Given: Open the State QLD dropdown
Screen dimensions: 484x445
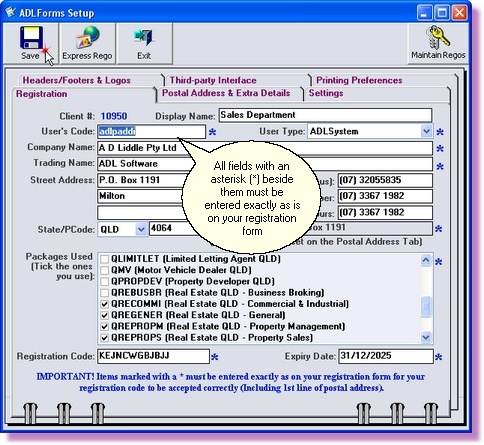Looking at the screenshot, I should [x=141, y=229].
